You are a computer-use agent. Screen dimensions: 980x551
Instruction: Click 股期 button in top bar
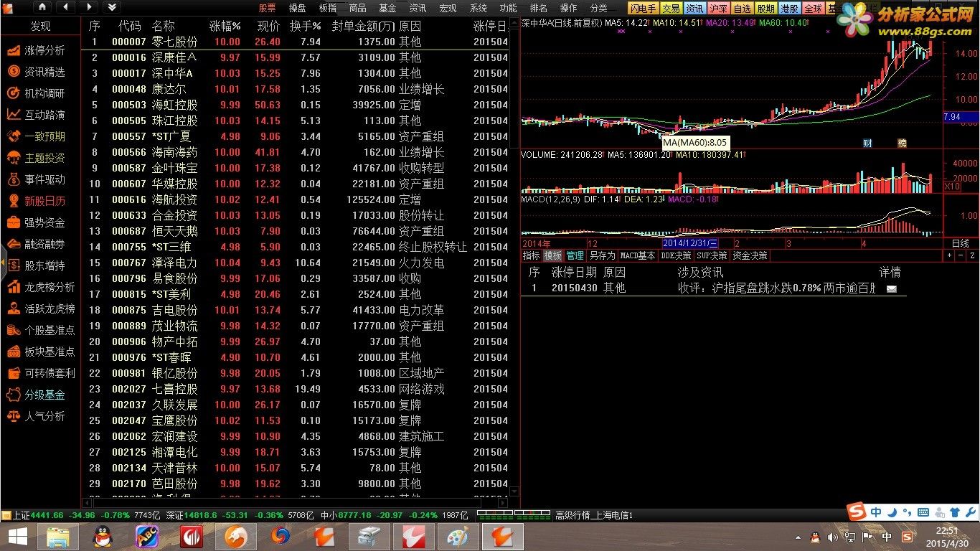pos(765,8)
